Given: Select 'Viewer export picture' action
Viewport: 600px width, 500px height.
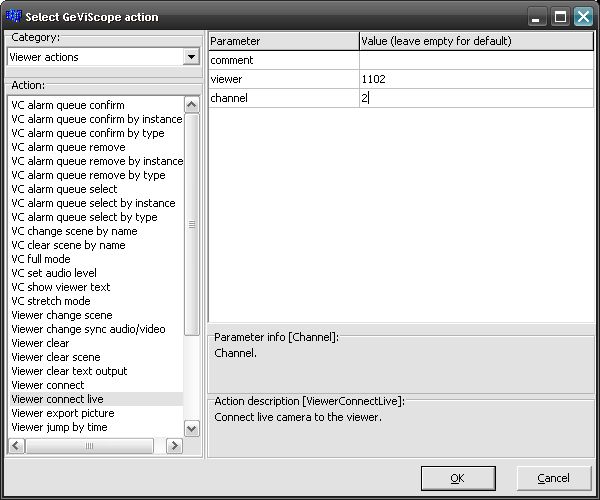Looking at the screenshot, I should [x=62, y=413].
